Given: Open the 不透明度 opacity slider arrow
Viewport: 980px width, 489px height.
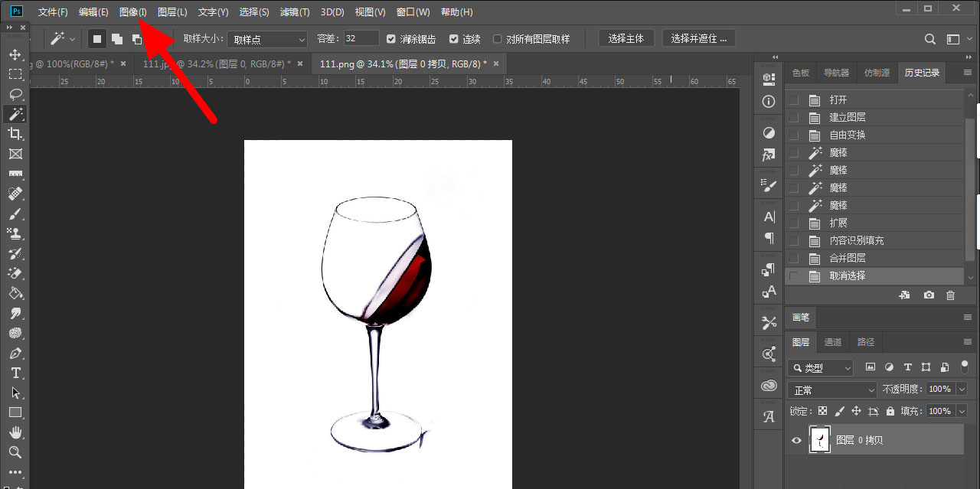Looking at the screenshot, I should (x=962, y=389).
